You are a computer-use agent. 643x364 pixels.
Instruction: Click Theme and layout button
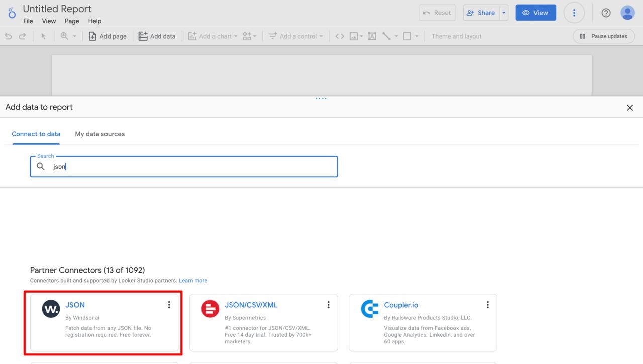456,36
